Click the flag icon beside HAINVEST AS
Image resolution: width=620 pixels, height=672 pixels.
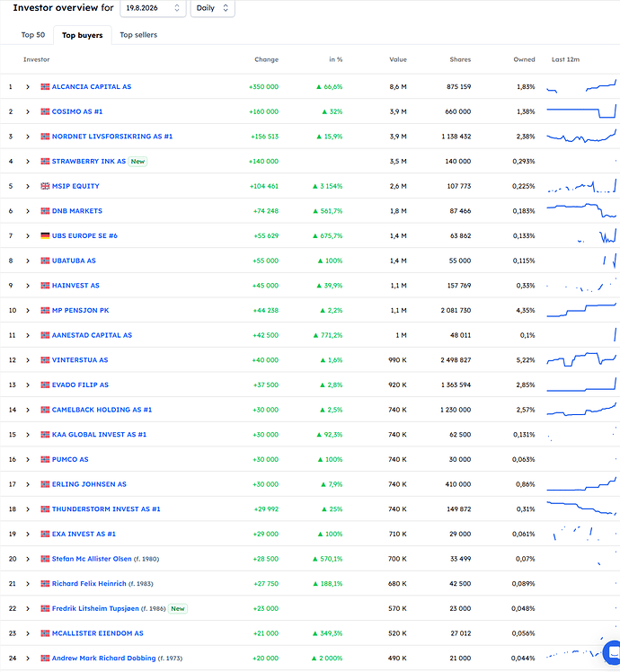(x=45, y=286)
